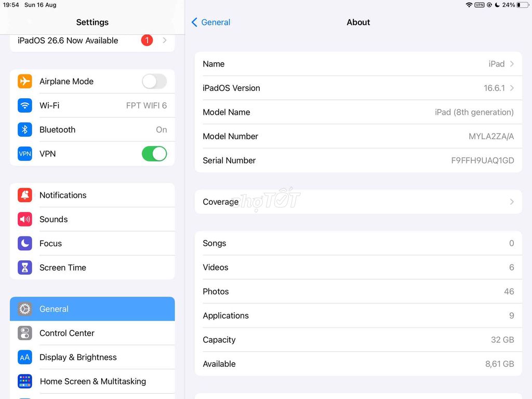Tap the Bluetooth On status text
The height and width of the screenshot is (399, 532).
161,129
